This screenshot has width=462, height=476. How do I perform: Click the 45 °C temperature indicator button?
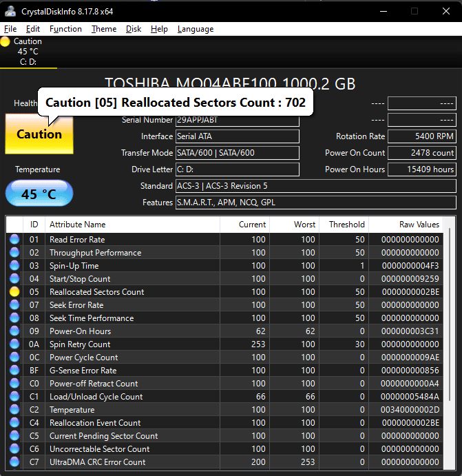point(39,194)
